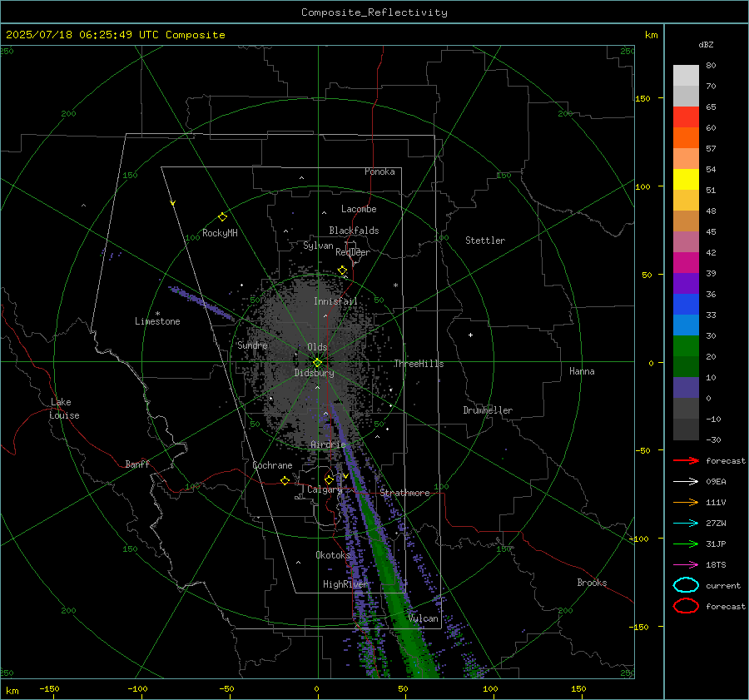The height and width of the screenshot is (700, 749).
Task: Select the bright orange 60-57 dBZ swatch
Action: pos(686,137)
